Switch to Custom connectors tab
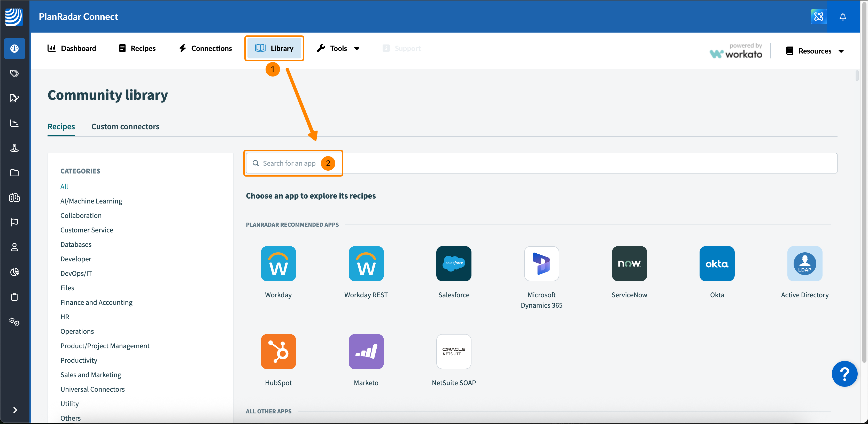The height and width of the screenshot is (424, 868). coord(125,126)
